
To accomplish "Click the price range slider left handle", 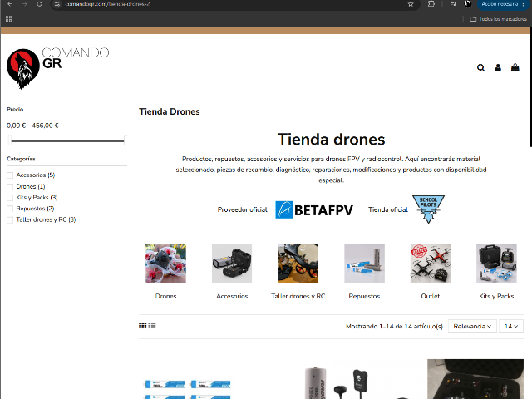I will point(10,140).
